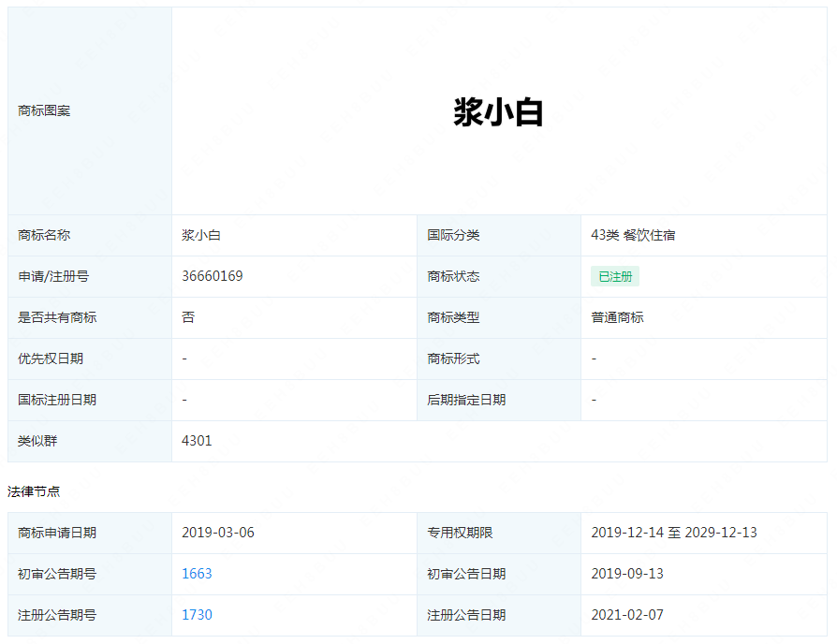Click the 国标注册日期 label cell
This screenshot has height=644, width=837.
click(90, 400)
